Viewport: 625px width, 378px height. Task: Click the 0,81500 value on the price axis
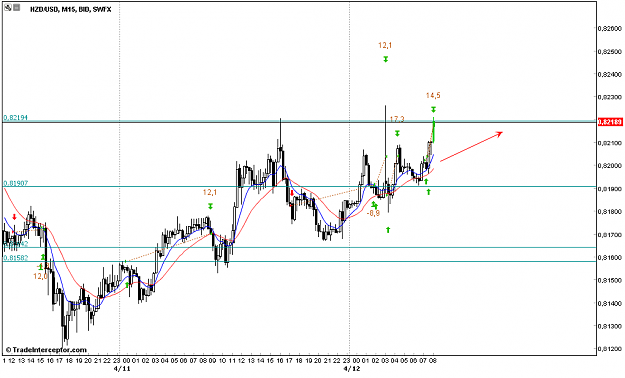click(x=610, y=280)
